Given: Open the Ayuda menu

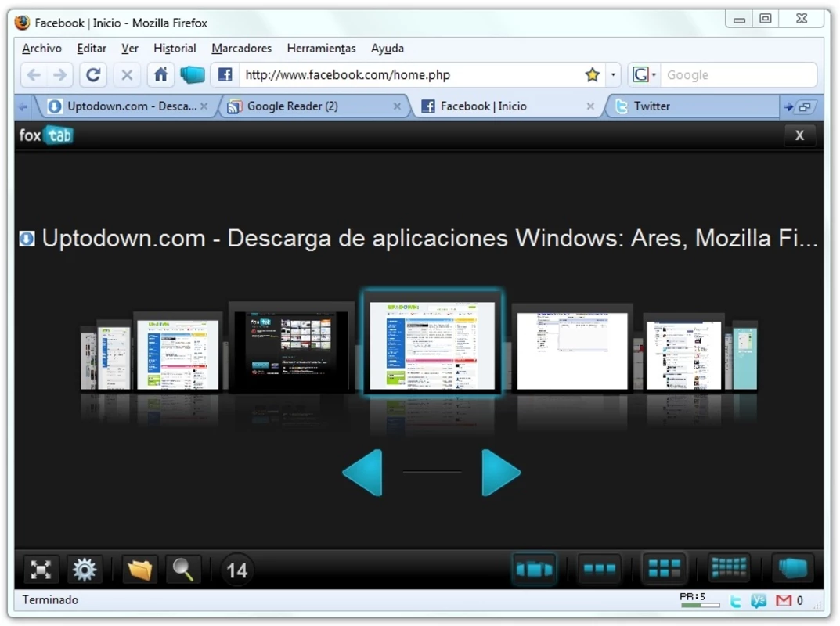Looking at the screenshot, I should coord(388,49).
